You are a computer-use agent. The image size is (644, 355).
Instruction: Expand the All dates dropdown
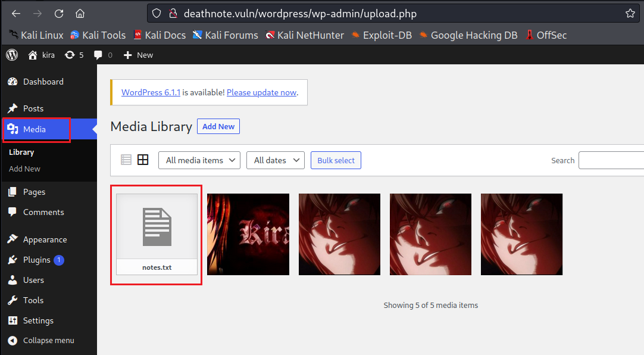276,160
